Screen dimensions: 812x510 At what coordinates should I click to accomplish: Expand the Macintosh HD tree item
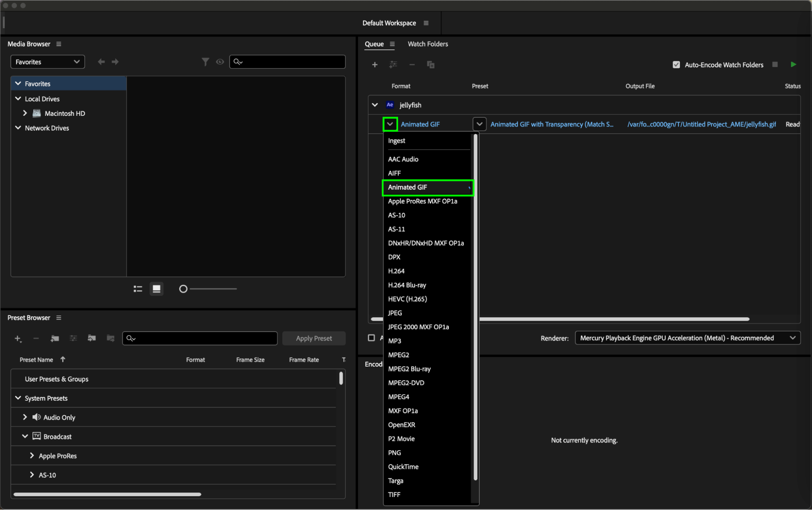(25, 113)
